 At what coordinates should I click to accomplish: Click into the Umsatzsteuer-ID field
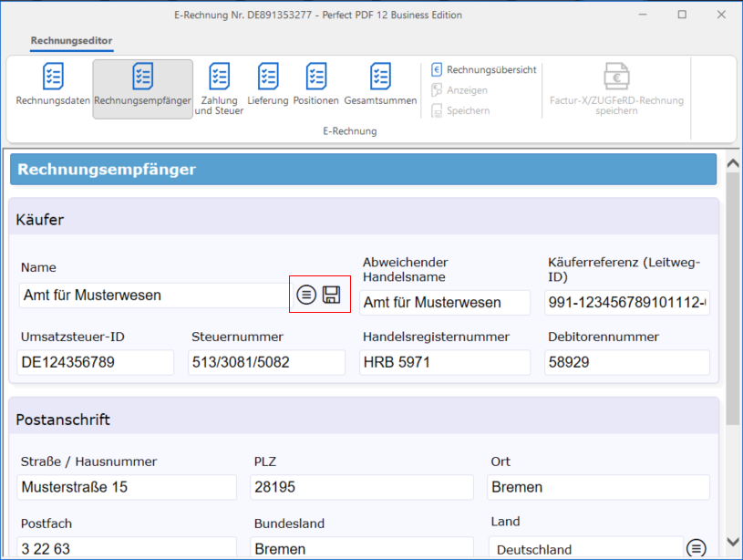95,362
